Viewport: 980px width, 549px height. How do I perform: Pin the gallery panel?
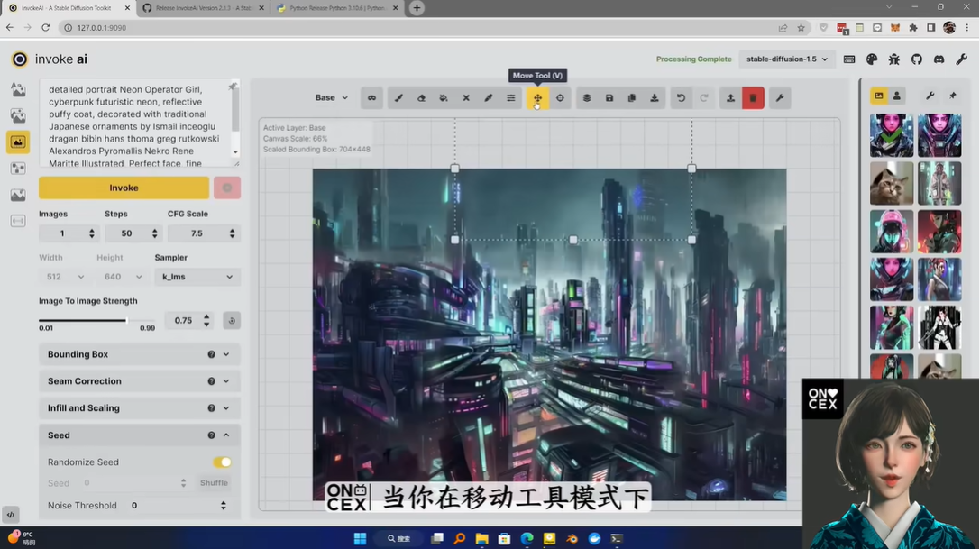953,96
